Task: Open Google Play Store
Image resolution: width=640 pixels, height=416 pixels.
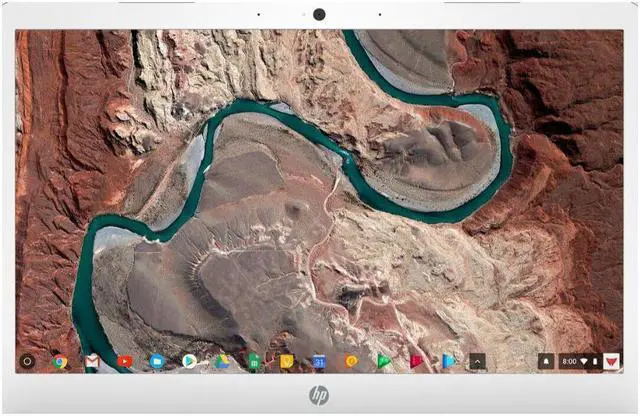Action: click(x=189, y=361)
